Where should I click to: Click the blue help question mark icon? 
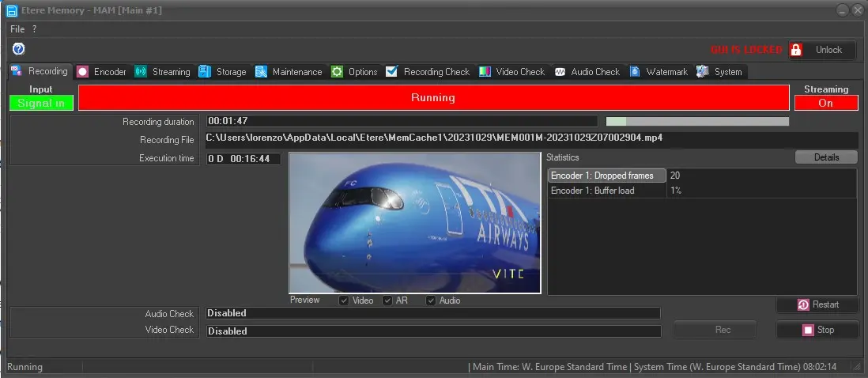19,49
